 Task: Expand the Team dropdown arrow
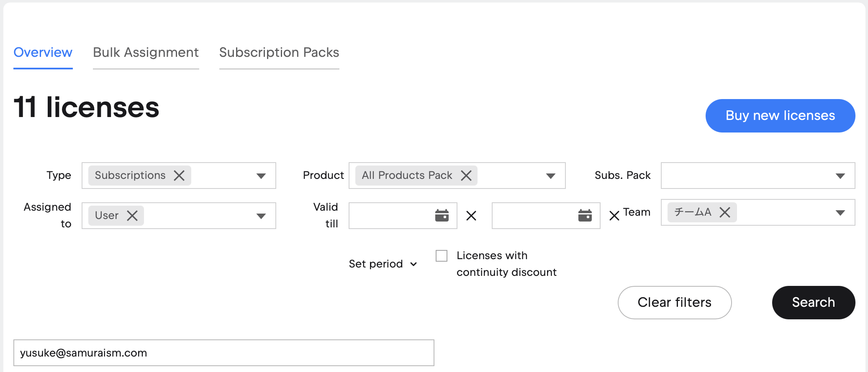tap(840, 213)
